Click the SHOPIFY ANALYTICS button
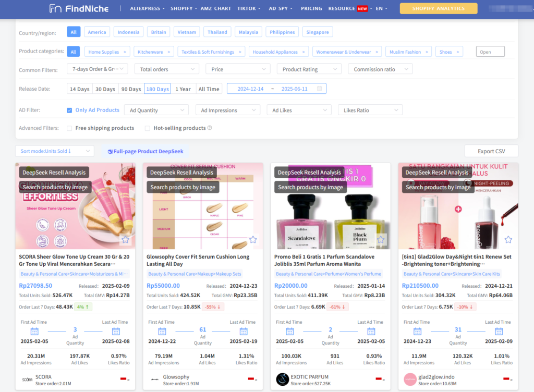 438,8
